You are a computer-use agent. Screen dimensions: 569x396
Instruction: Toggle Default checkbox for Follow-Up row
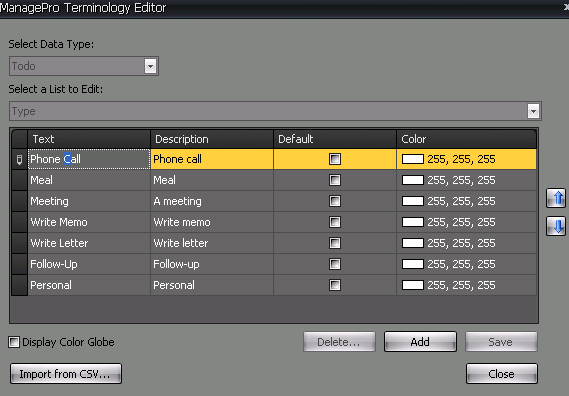[335, 264]
